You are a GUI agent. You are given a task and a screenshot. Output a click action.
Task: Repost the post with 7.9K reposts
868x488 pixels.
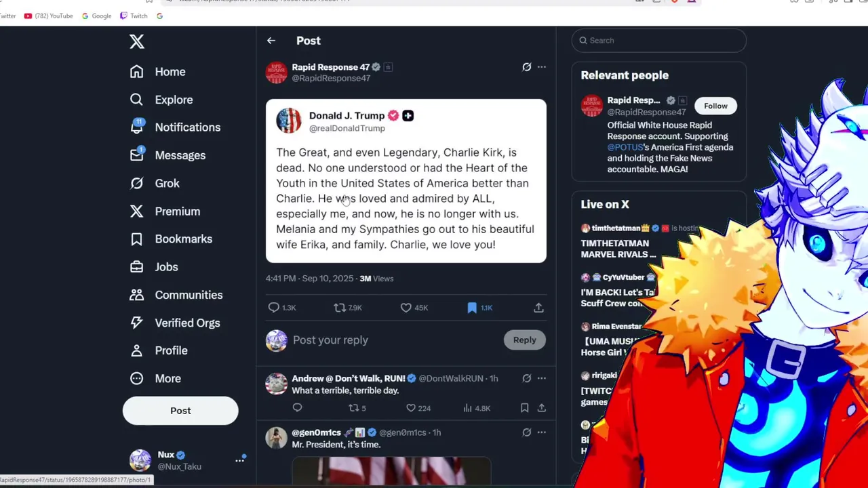click(x=340, y=308)
